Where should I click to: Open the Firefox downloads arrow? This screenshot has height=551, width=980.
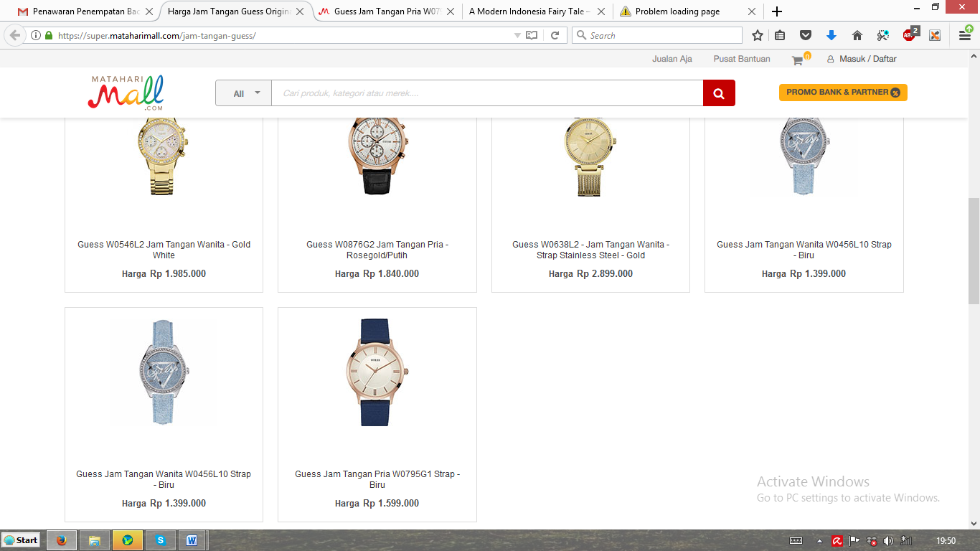tap(831, 35)
